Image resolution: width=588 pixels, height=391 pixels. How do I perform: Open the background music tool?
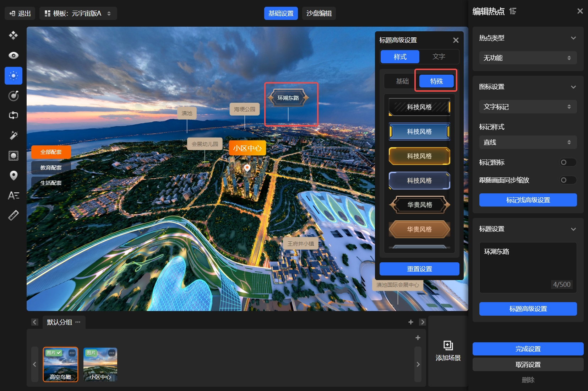click(x=13, y=96)
